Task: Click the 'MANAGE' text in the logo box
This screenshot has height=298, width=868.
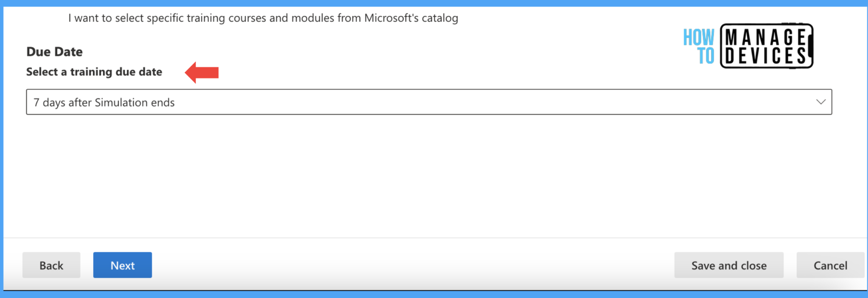Action: [x=765, y=37]
